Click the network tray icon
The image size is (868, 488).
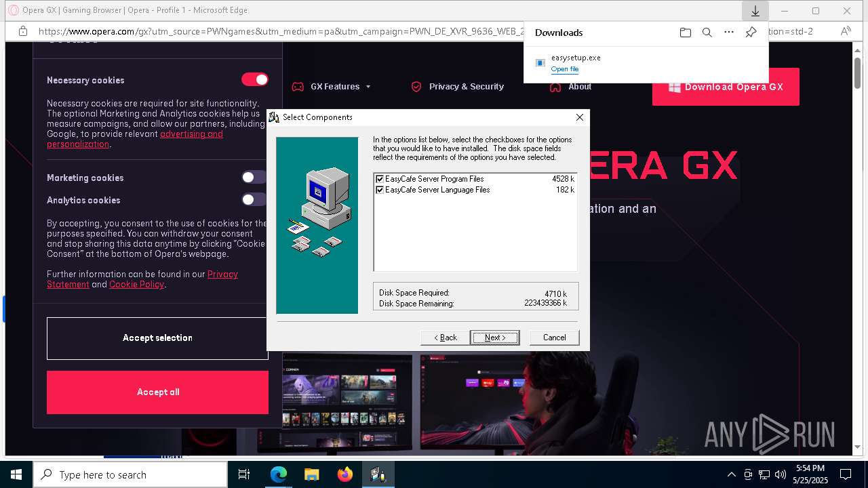[764, 474]
